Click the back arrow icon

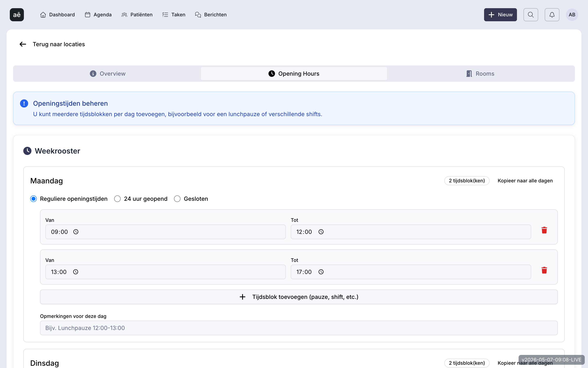coord(23,44)
